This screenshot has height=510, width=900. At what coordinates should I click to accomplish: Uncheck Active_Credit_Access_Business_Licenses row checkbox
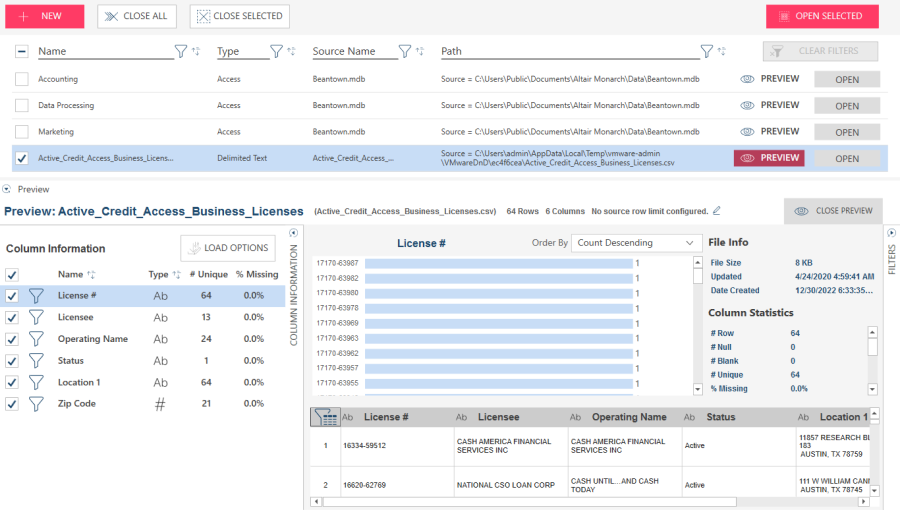[x=22, y=158]
